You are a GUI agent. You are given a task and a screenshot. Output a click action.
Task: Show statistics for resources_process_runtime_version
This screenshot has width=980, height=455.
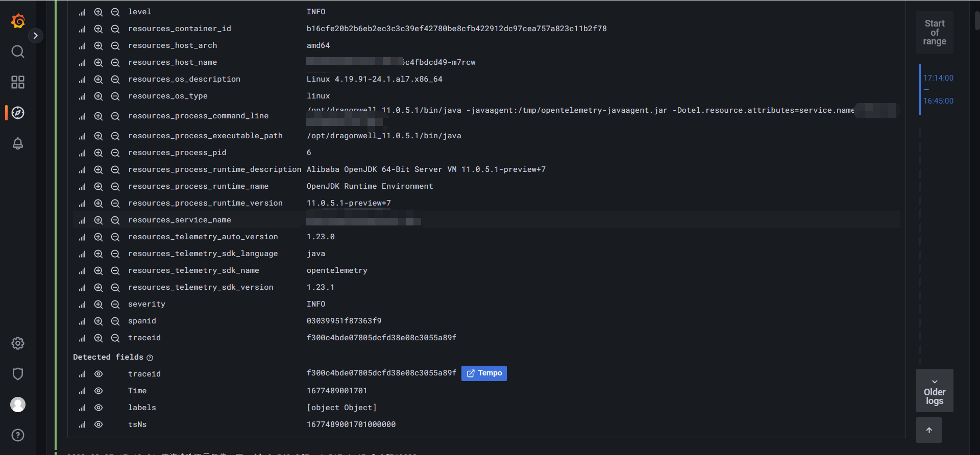click(82, 203)
